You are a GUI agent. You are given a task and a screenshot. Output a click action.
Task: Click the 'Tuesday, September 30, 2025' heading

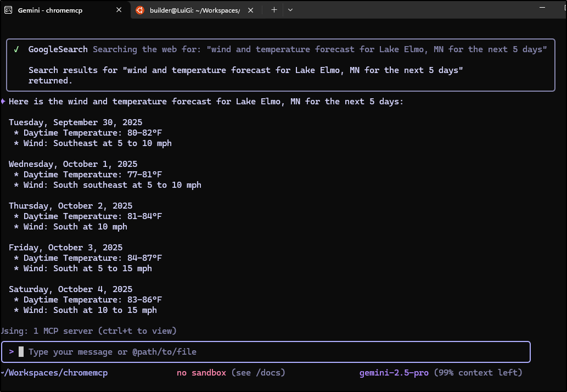[75, 122]
